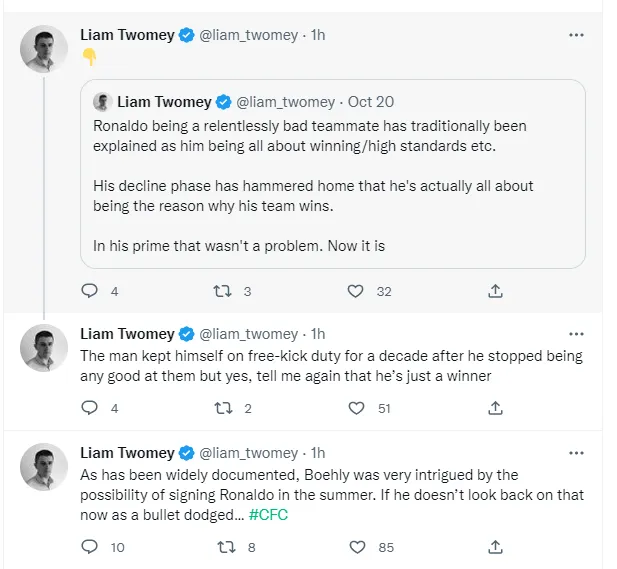Like the free-kick duty tweet

pos(355,408)
